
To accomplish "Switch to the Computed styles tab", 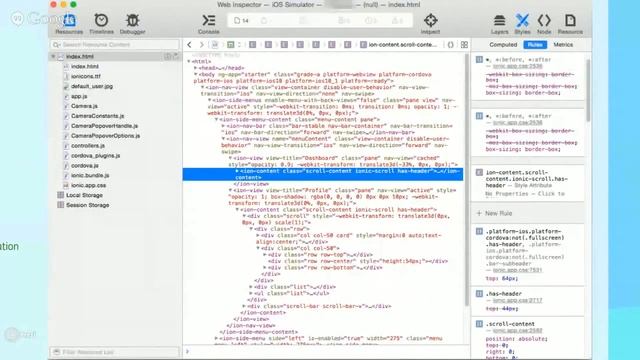I will 503,45.
